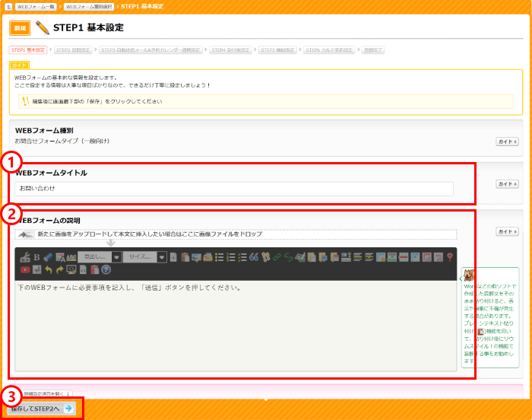This screenshot has height=420, width=532.
Task: Open the WEBフォーム一覧 breadcrumb link
Action: pyautogui.click(x=36, y=6)
